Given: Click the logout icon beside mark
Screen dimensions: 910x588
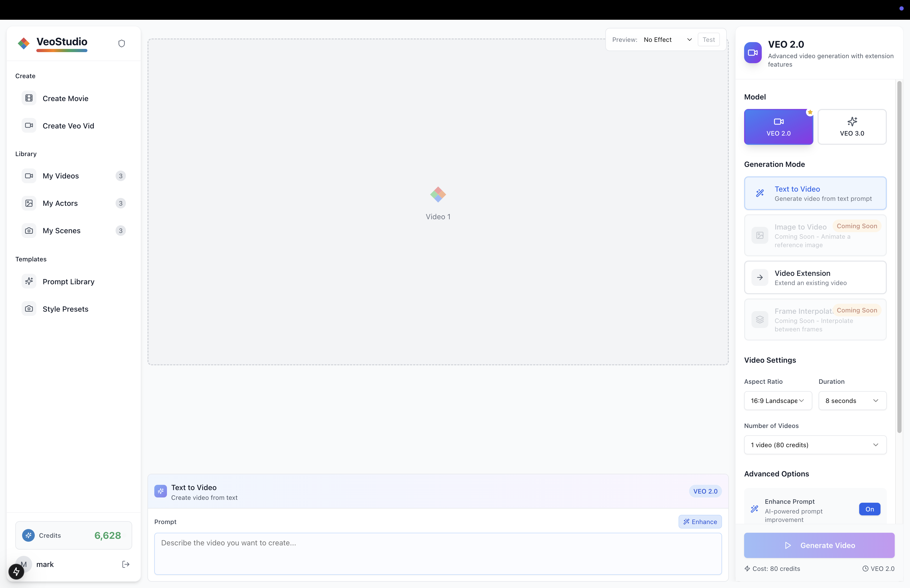Looking at the screenshot, I should pyautogui.click(x=126, y=564).
